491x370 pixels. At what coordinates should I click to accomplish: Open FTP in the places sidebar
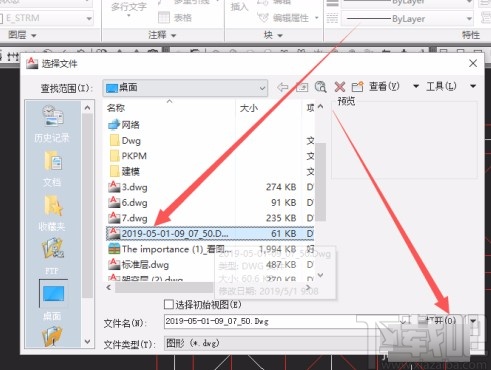(52, 257)
